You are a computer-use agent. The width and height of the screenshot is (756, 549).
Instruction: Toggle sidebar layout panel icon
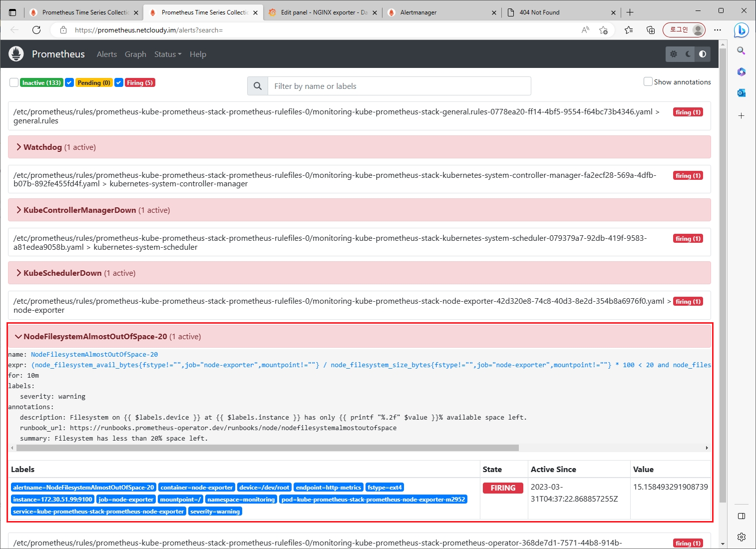[742, 516]
